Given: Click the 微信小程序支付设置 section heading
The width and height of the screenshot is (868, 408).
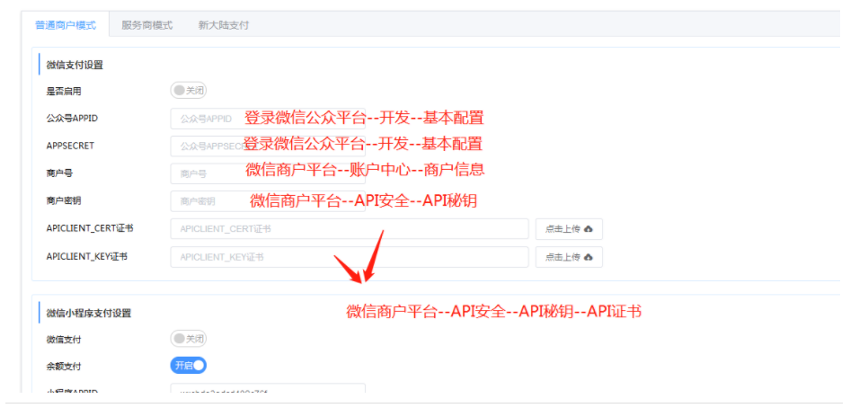Looking at the screenshot, I should [89, 313].
